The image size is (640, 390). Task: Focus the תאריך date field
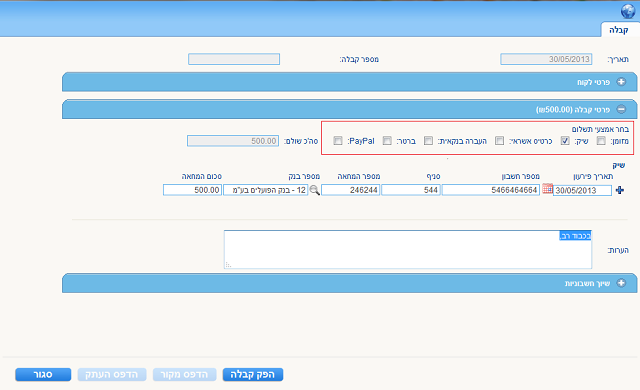[546, 59]
